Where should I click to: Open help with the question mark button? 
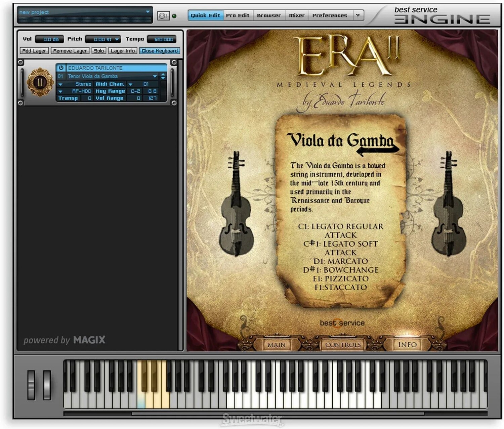pyautogui.click(x=358, y=15)
